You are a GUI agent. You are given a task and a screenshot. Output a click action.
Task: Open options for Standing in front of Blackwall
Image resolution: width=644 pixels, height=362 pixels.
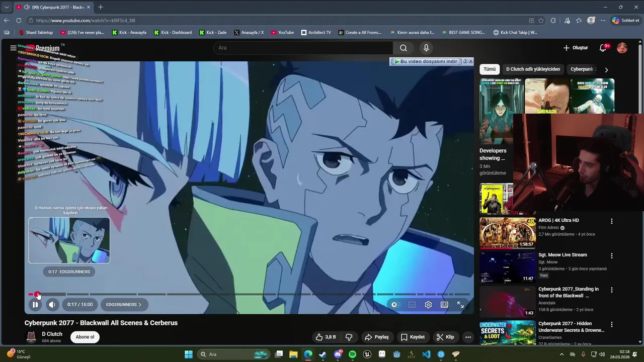(x=612, y=290)
